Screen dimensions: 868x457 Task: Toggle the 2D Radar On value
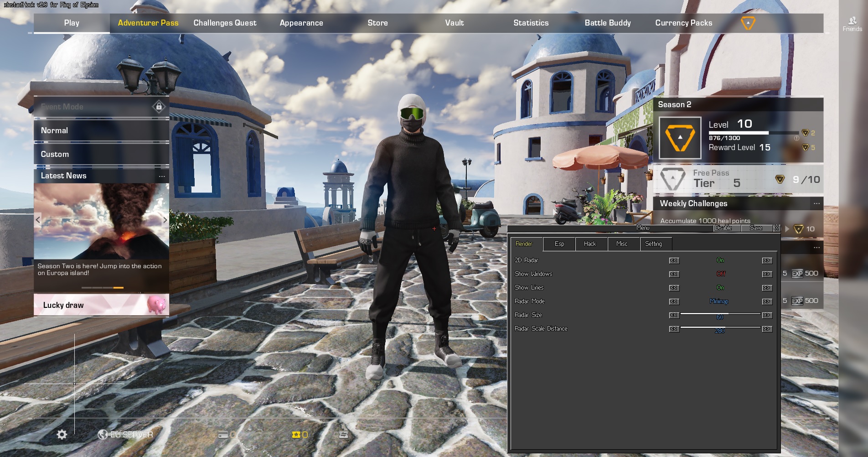pyautogui.click(x=720, y=260)
